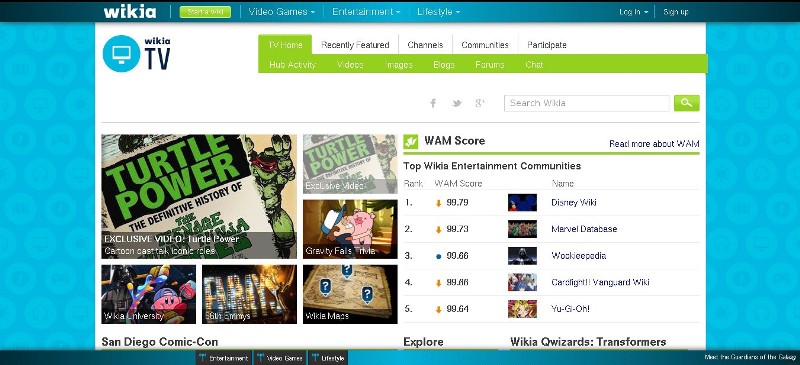Expand the Lifestyle dropdown in top bar
Image resolution: width=800 pixels, height=365 pixels.
tap(438, 12)
